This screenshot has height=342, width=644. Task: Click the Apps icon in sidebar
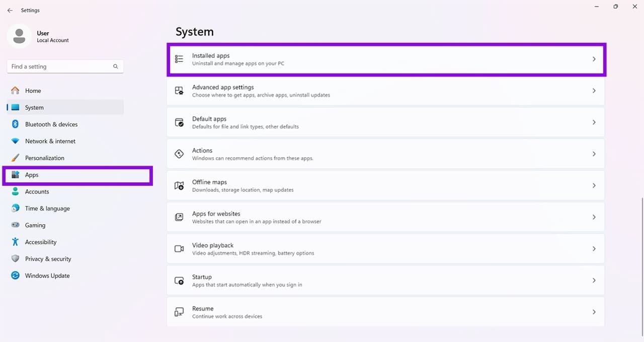click(15, 175)
